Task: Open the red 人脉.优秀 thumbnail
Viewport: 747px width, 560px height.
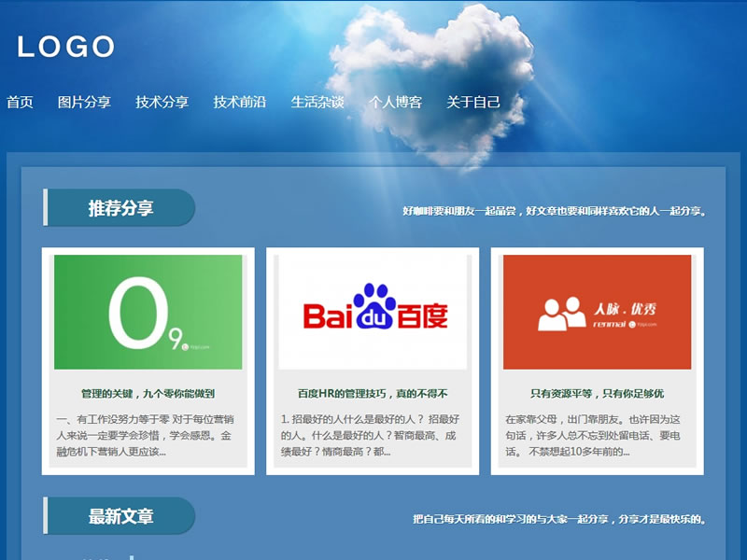Action: pyautogui.click(x=597, y=312)
